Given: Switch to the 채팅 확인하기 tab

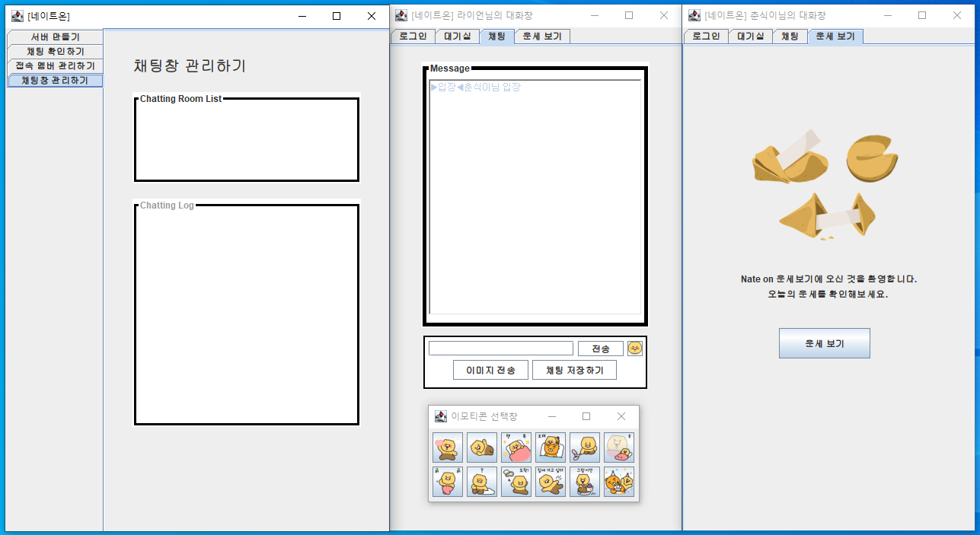Looking at the screenshot, I should click(55, 51).
